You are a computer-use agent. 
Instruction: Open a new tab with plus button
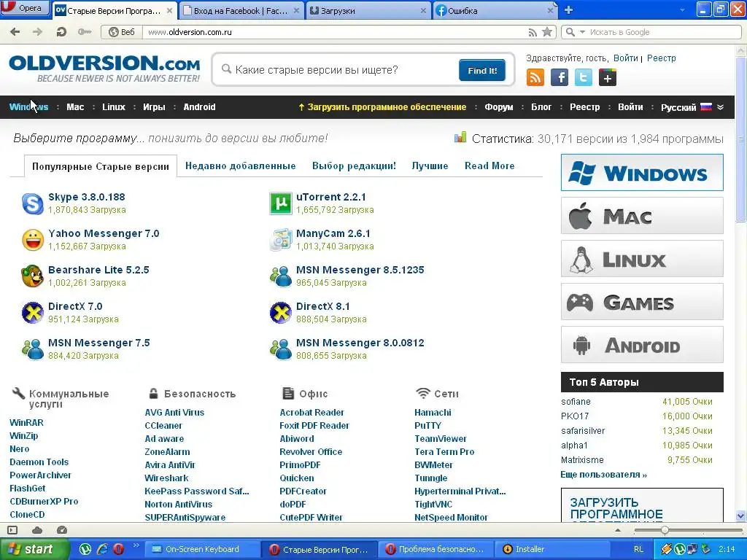[568, 9]
